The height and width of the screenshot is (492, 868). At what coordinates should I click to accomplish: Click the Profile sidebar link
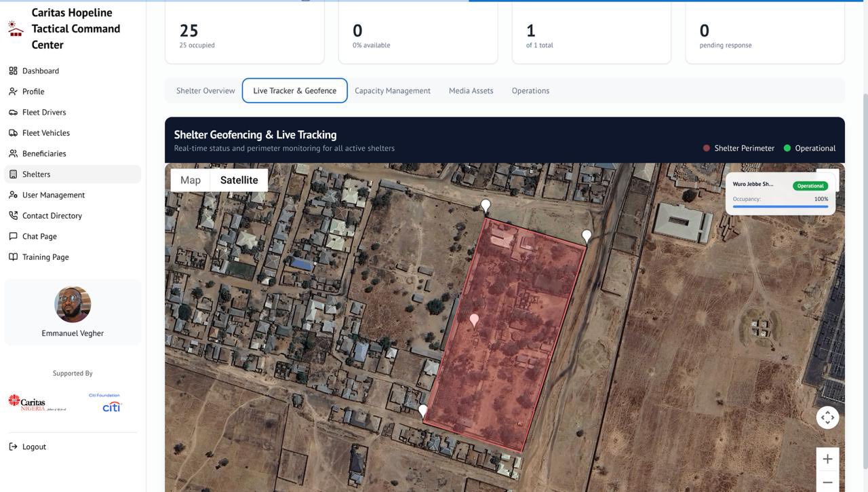(x=33, y=92)
